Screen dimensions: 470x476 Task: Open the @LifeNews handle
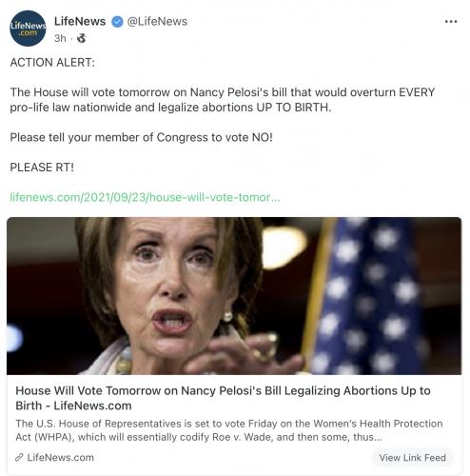coord(157,21)
